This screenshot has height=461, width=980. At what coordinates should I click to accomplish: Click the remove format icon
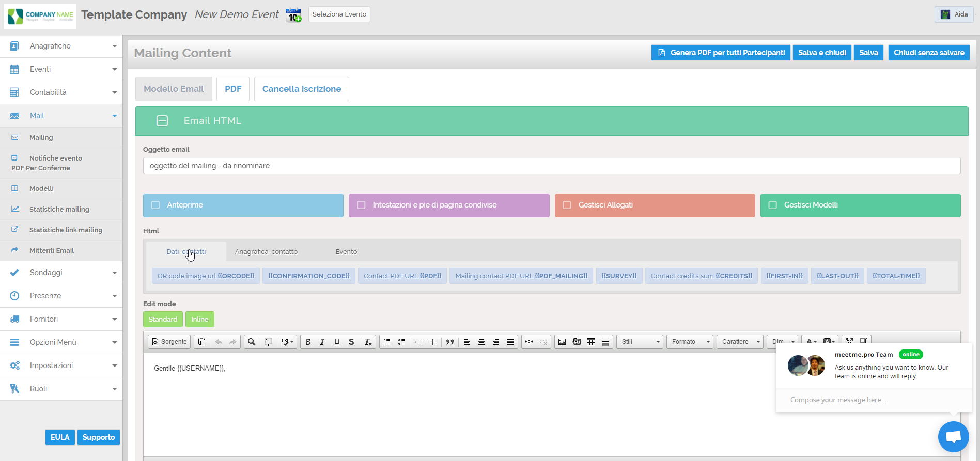(x=368, y=342)
